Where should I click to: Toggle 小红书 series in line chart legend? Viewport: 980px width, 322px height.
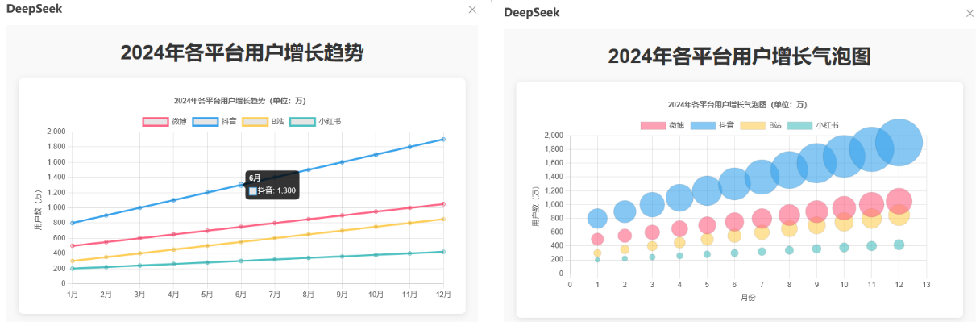click(x=315, y=121)
